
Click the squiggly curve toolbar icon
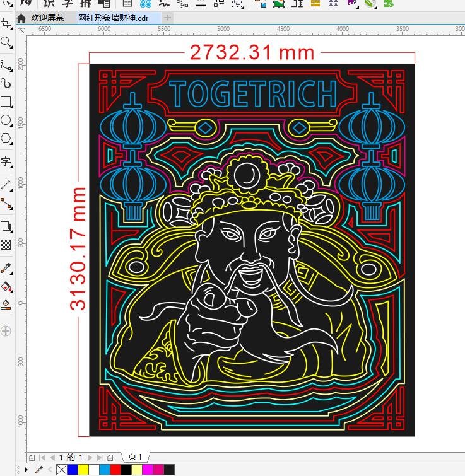164,3
